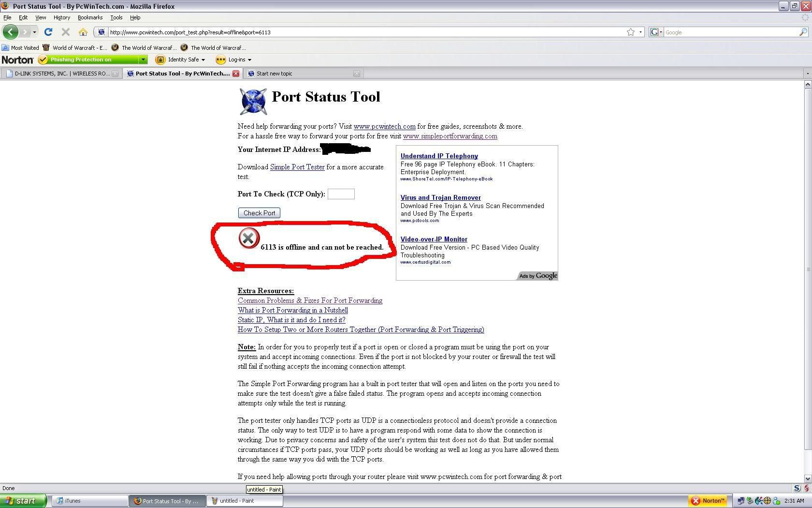Image resolution: width=812 pixels, height=508 pixels.
Task: Go to Home page icon
Action: pos(83,32)
